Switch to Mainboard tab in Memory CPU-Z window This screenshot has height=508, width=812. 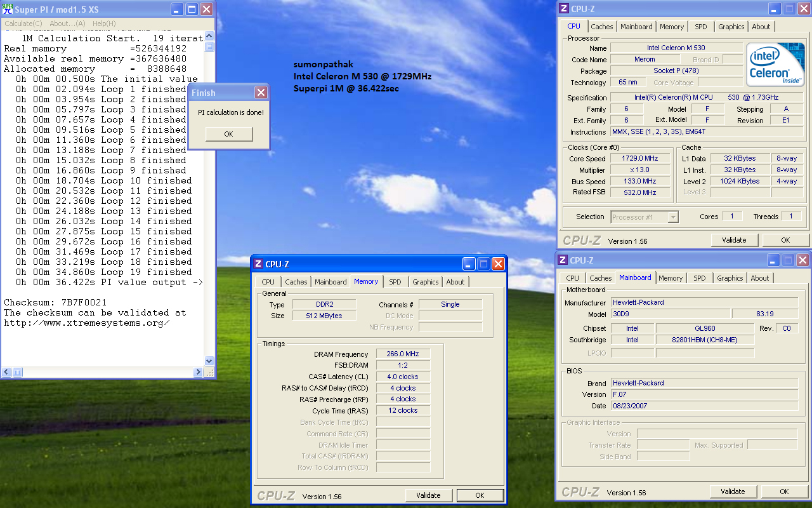tap(331, 282)
